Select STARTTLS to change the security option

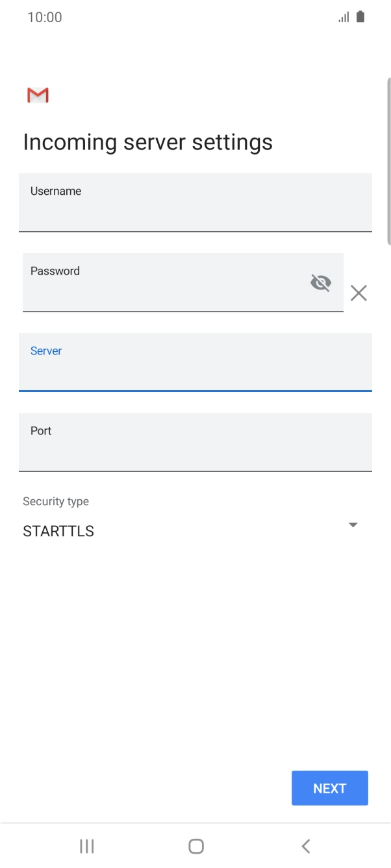[58, 530]
